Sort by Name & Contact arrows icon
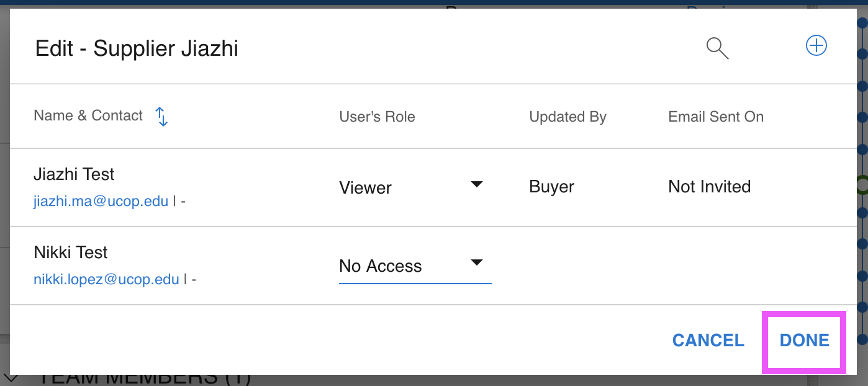Screen dimensions: 868x386 pyautogui.click(x=161, y=116)
